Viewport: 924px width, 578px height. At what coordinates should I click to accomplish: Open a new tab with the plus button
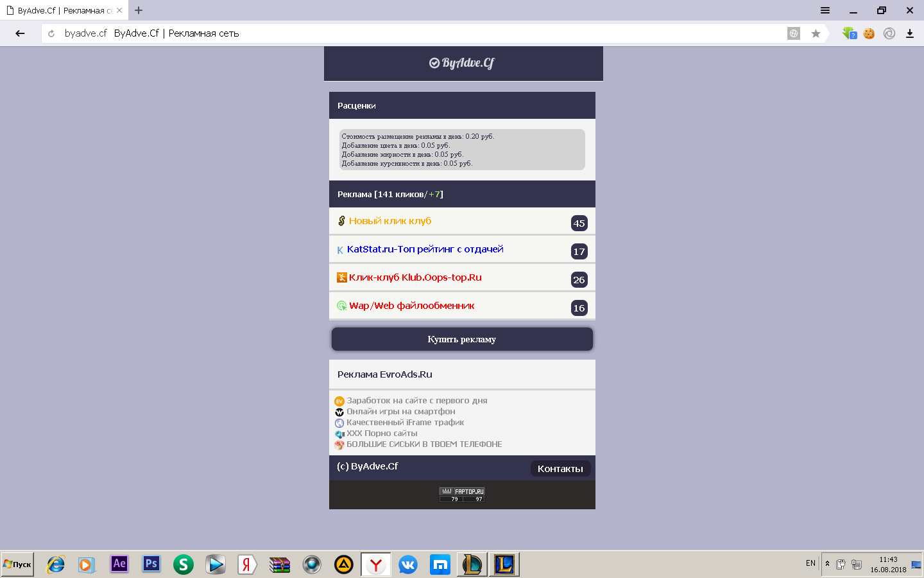(x=139, y=10)
